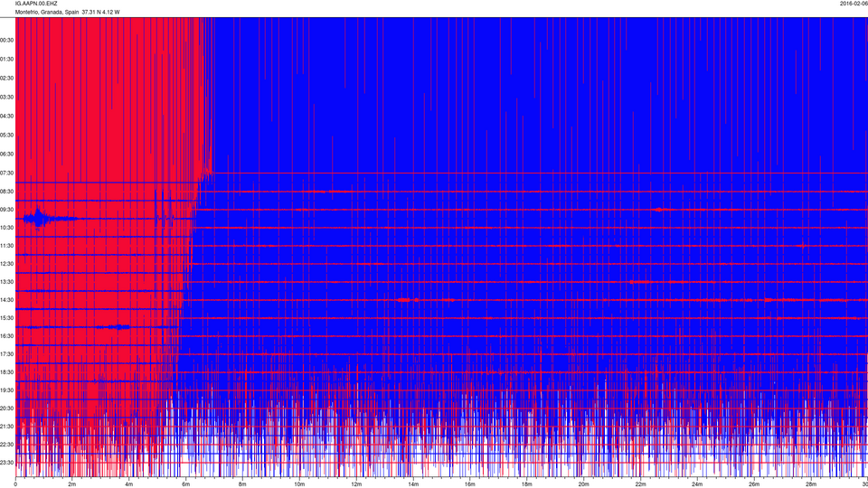Pick the 24m minute label
The width and height of the screenshot is (868, 488).
tap(697, 484)
